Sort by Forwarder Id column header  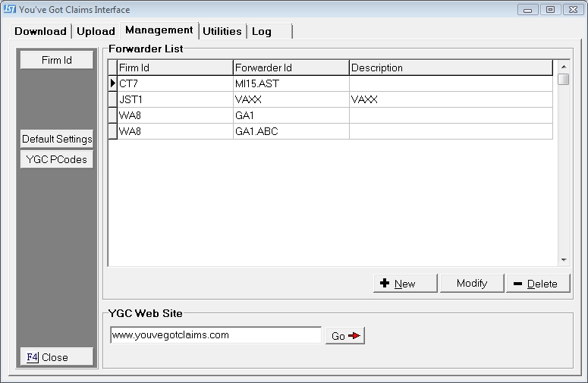pos(291,67)
